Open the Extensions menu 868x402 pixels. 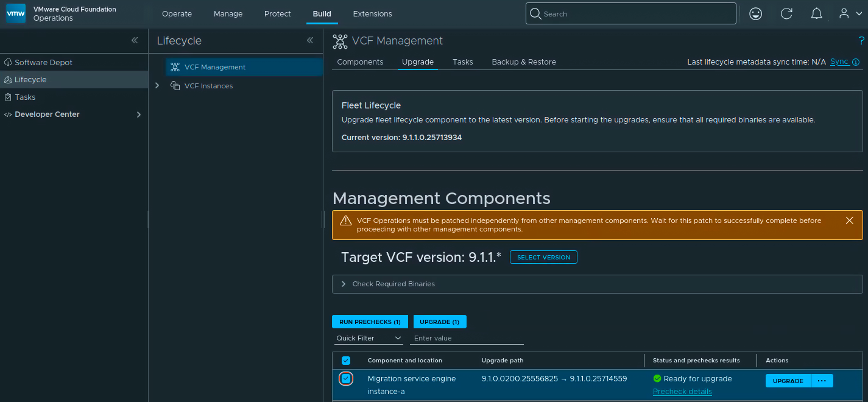[x=373, y=13]
